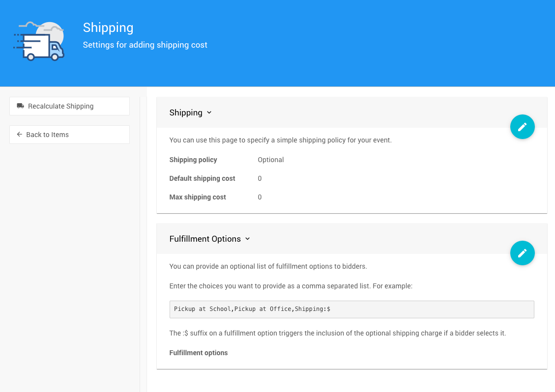Click the small truck icon beside Recalculate Shipping
This screenshot has height=392, width=555.
click(x=20, y=106)
